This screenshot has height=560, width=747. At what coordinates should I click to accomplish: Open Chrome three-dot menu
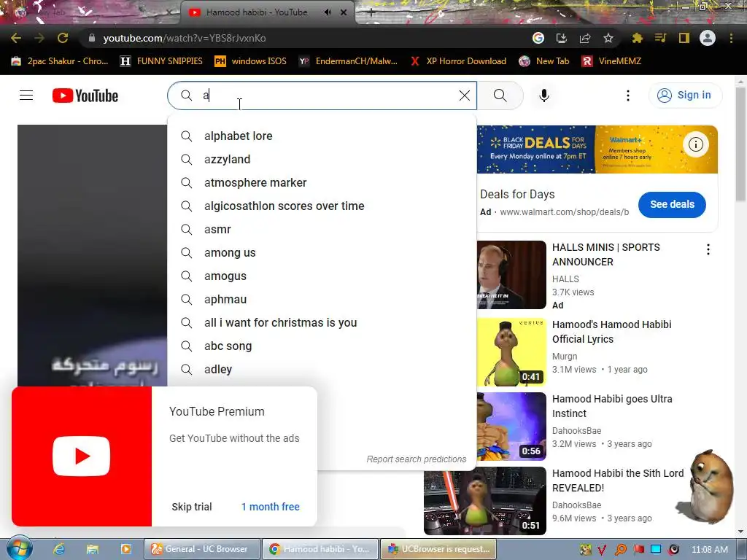tap(731, 38)
